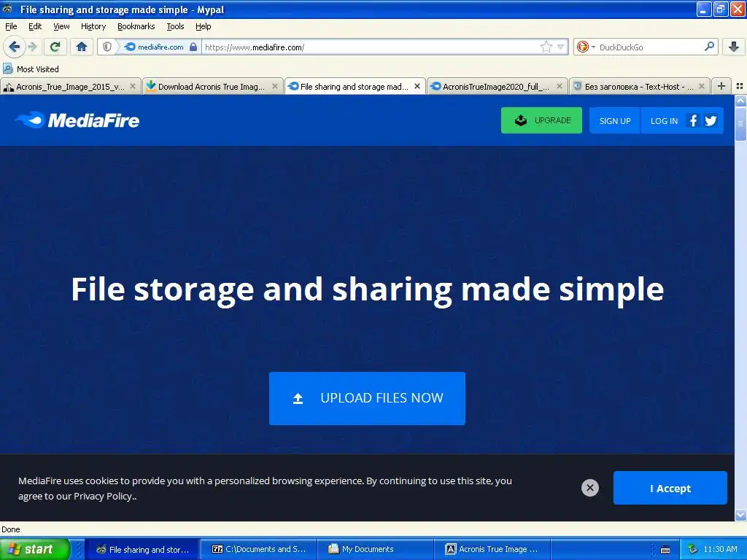
Task: Close the AcronisTrueImage2020_full tab
Action: (x=560, y=86)
